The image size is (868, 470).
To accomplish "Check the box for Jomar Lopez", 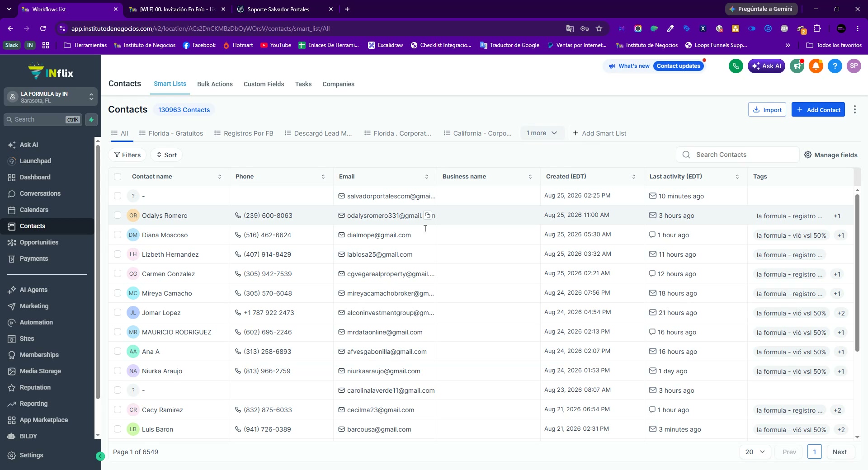I will (x=118, y=313).
